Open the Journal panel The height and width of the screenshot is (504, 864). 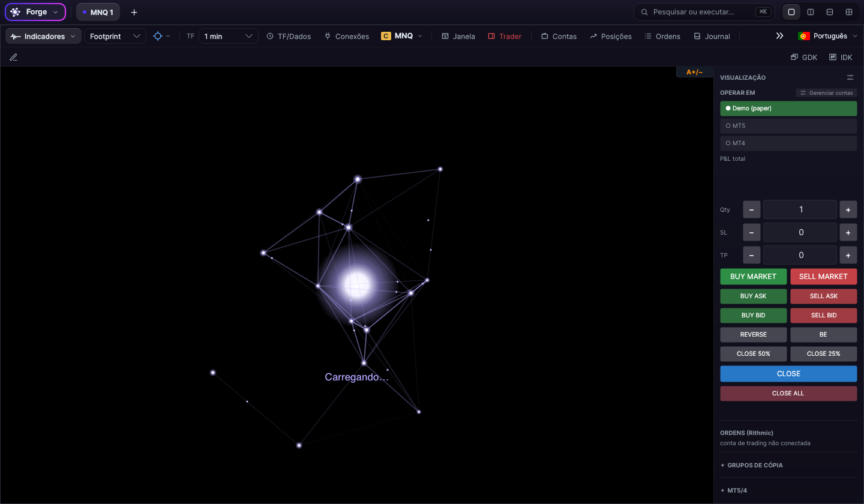point(712,36)
